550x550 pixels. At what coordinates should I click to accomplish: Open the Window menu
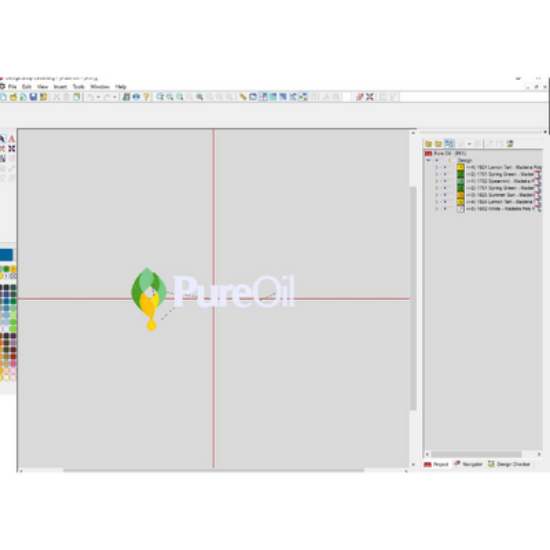pos(100,87)
